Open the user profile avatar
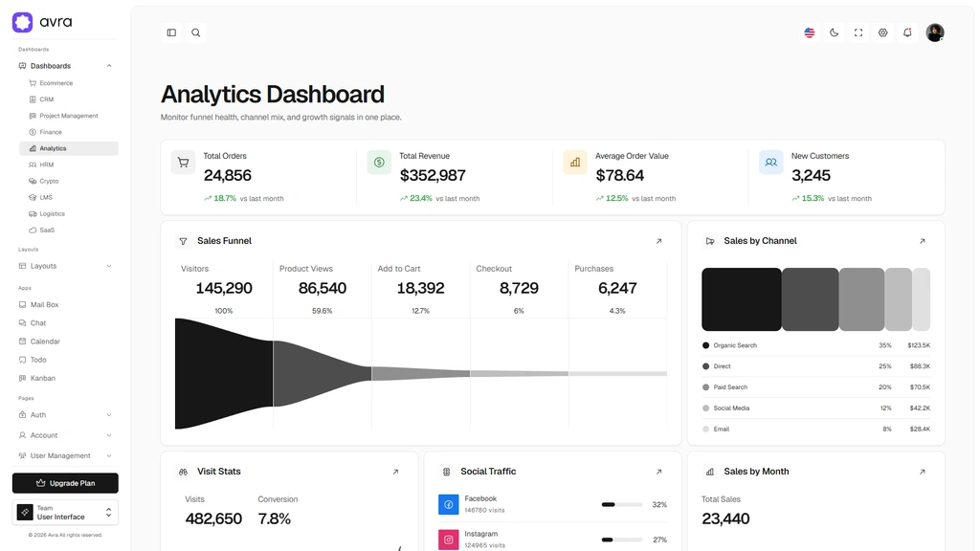 935,33
